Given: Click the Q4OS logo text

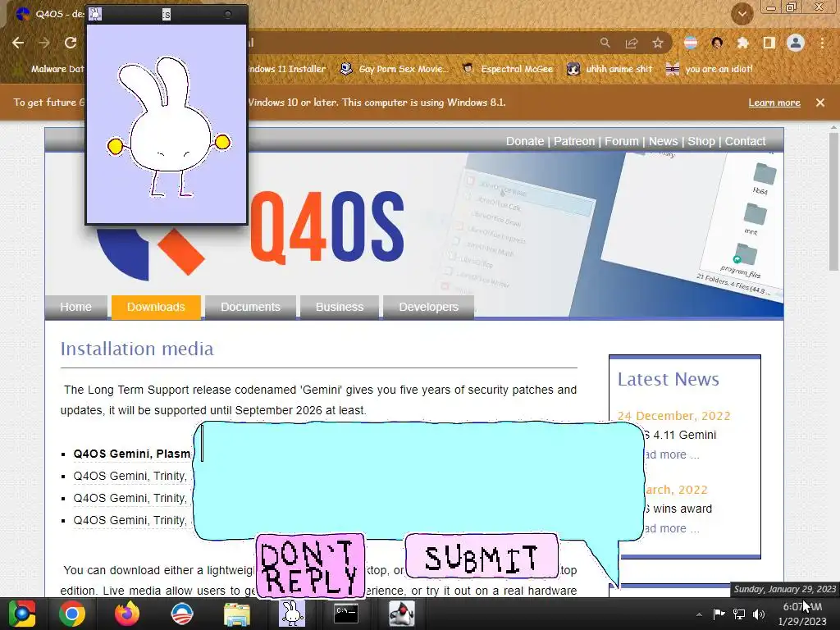Looking at the screenshot, I should 326,228.
